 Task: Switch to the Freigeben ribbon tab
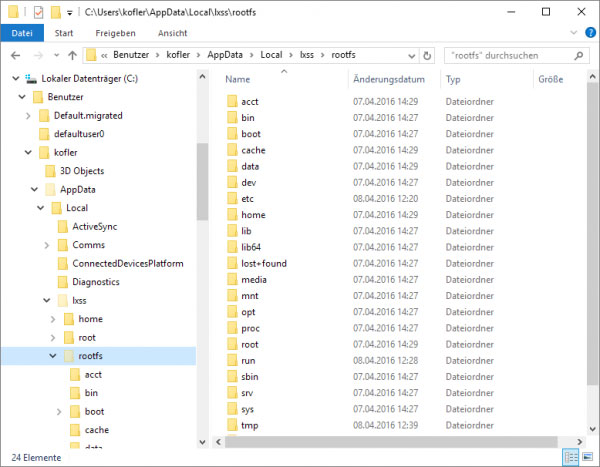(x=115, y=33)
